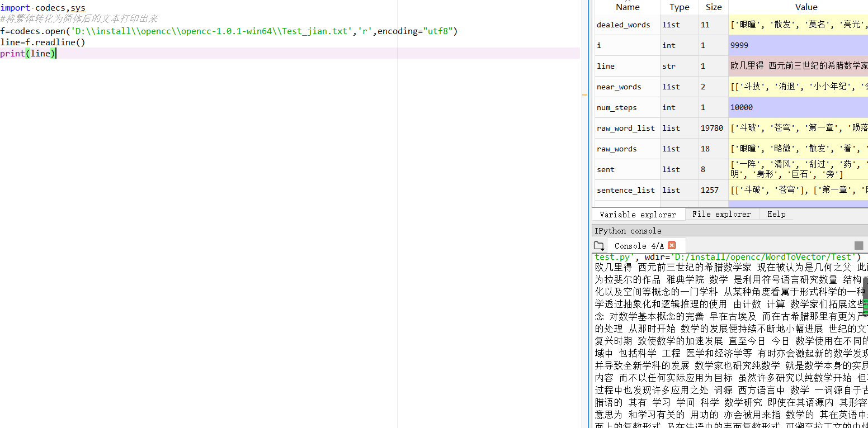Viewport: 868px width, 428px height.
Task: Sort variables by the Type column header
Action: [680, 7]
